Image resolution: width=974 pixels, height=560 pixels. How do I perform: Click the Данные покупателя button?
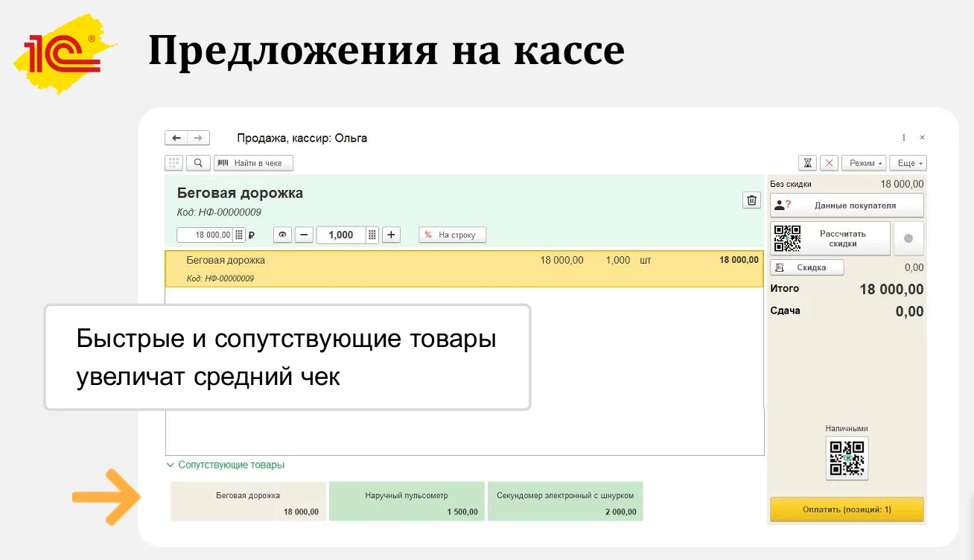coord(847,206)
